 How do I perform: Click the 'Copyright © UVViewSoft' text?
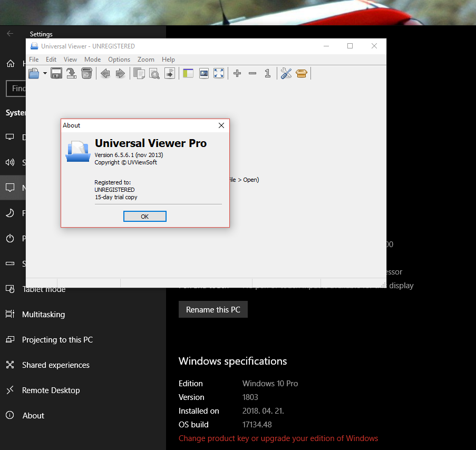coord(125,162)
